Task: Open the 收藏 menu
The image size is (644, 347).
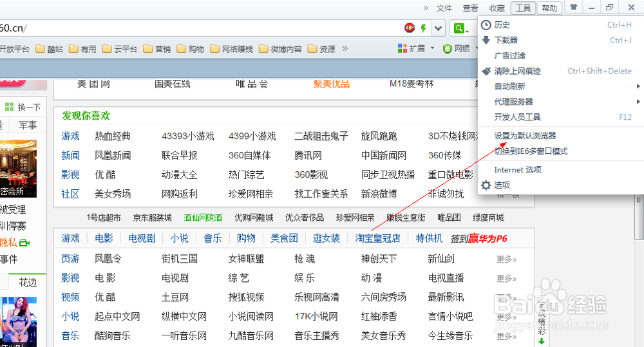Action: point(497,8)
